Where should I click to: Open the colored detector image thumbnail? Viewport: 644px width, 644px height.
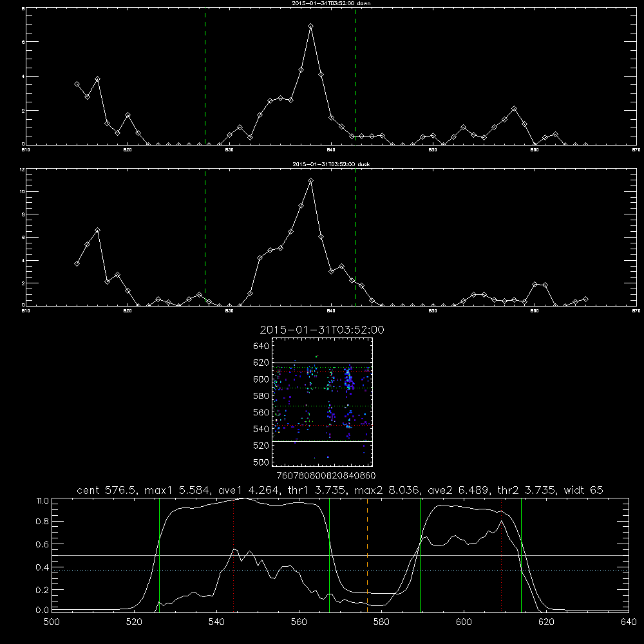[x=323, y=402]
